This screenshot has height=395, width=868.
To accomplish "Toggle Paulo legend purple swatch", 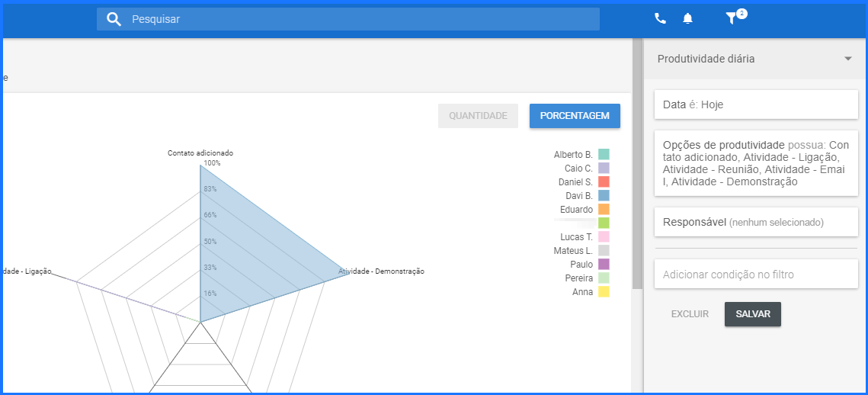I will (x=604, y=265).
